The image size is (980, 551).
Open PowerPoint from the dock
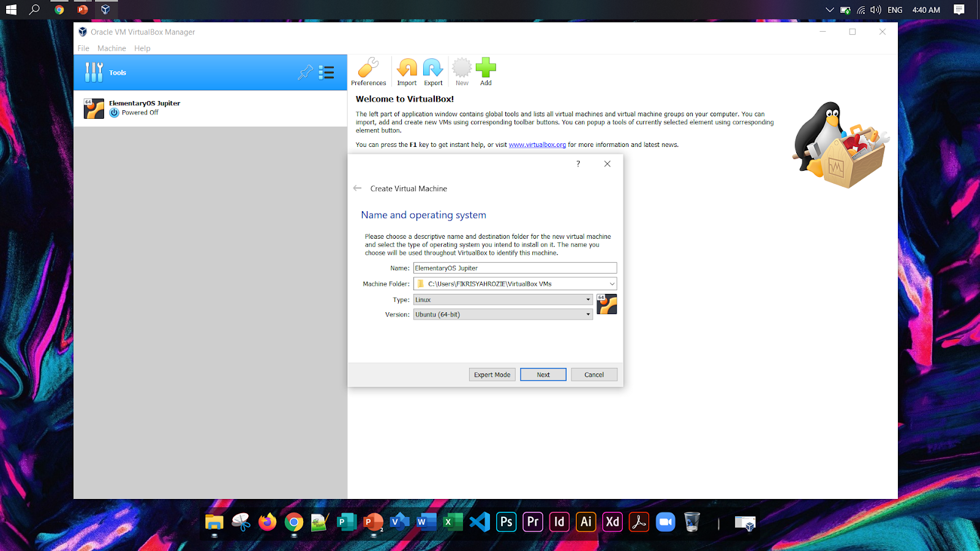[373, 522]
